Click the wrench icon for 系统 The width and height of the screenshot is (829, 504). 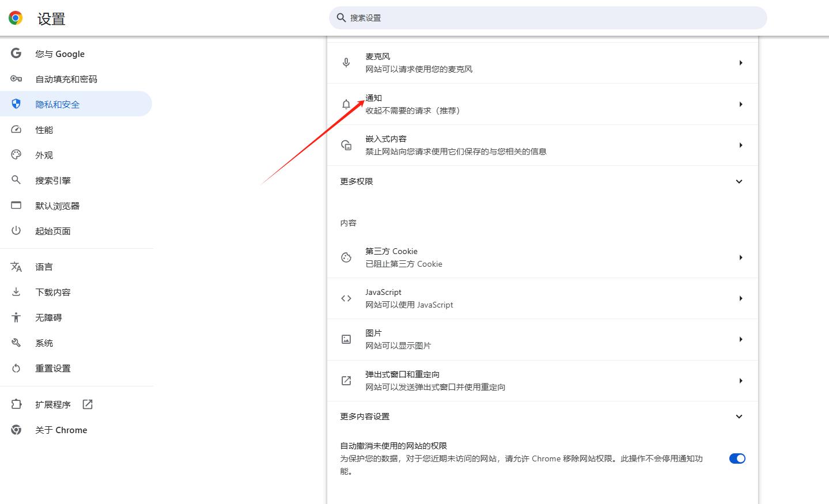(16, 343)
